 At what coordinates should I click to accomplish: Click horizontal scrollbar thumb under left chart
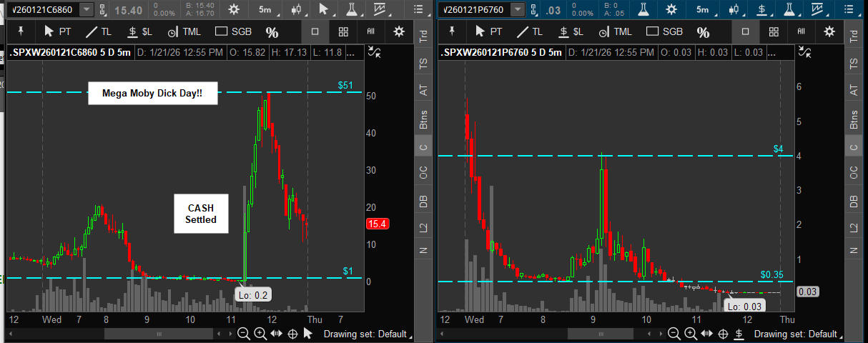[x=159, y=334]
